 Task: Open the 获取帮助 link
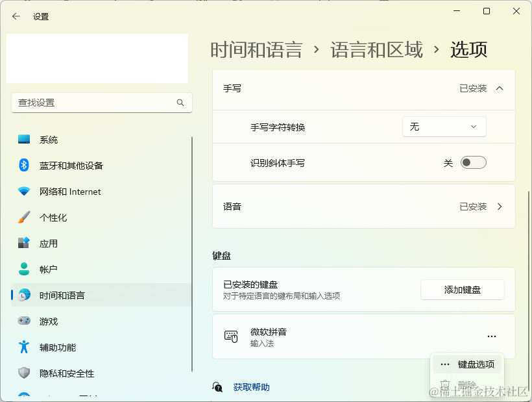pos(250,386)
